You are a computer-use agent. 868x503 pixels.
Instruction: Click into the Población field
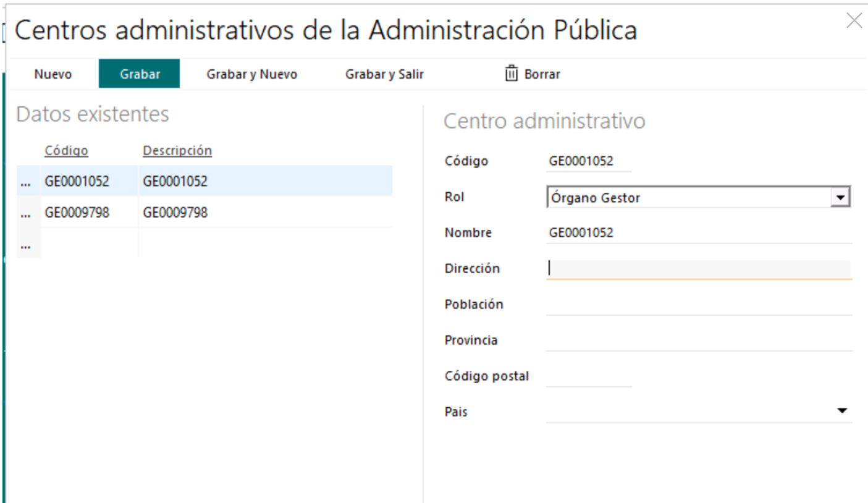(x=698, y=305)
